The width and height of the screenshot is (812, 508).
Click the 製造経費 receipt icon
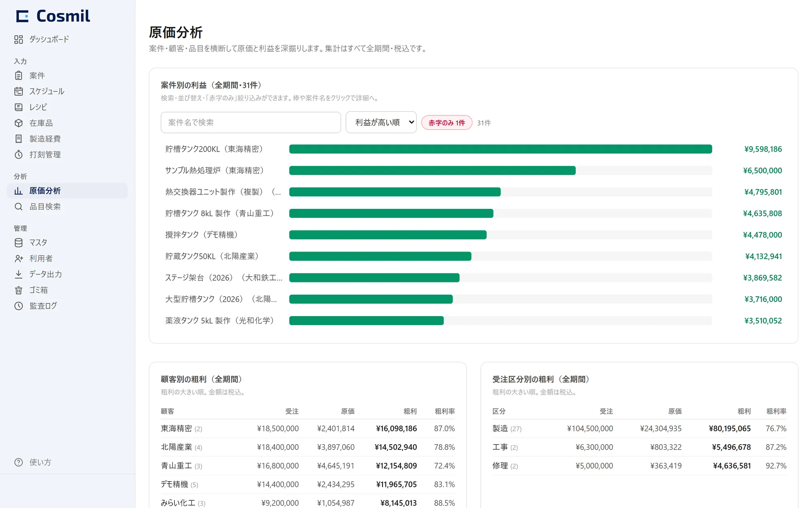coord(19,139)
